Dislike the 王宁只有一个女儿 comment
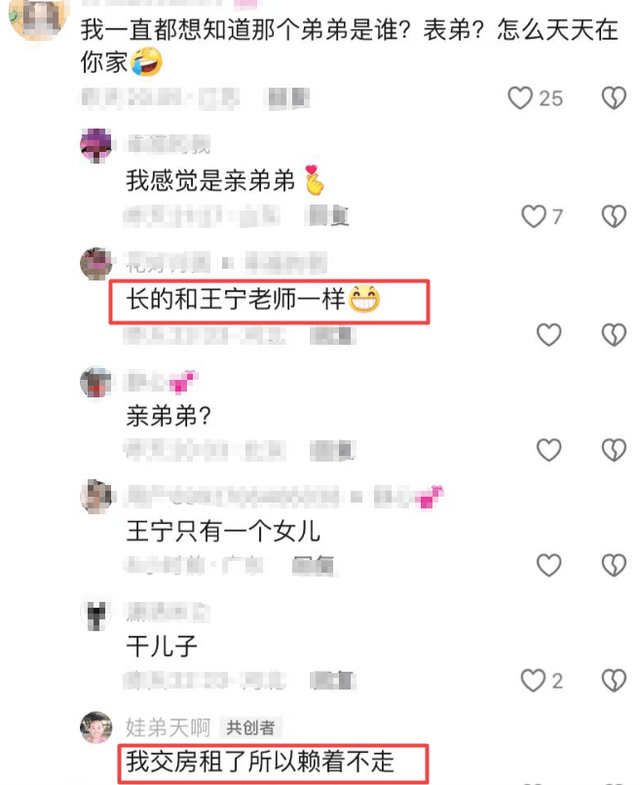 (614, 565)
